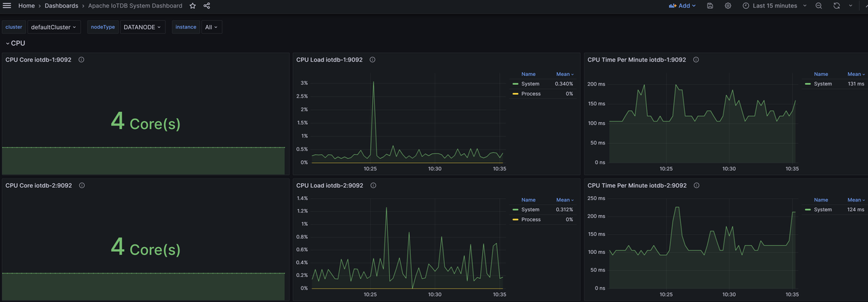Viewport: 868px width, 302px height.
Task: Save the dashboard with the floppy icon
Action: click(x=710, y=5)
